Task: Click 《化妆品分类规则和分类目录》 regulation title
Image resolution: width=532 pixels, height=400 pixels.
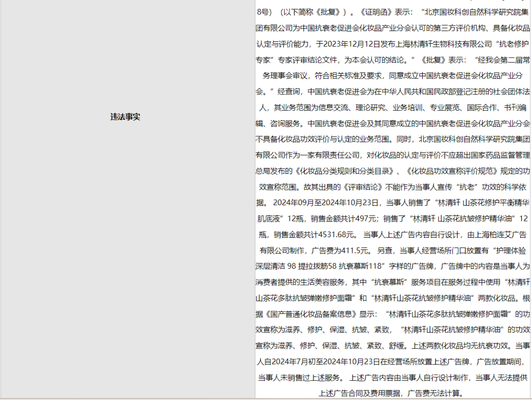Action: pos(345,171)
